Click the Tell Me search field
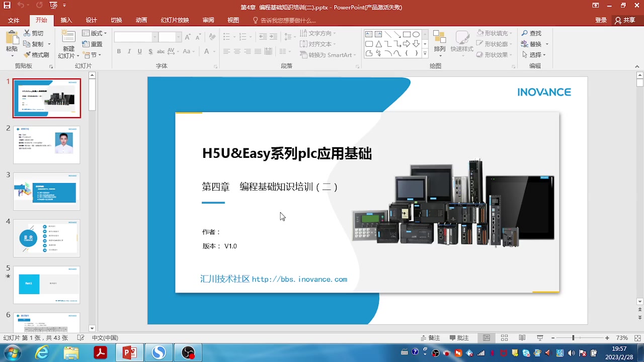This screenshot has width=644, height=362. coord(284,21)
